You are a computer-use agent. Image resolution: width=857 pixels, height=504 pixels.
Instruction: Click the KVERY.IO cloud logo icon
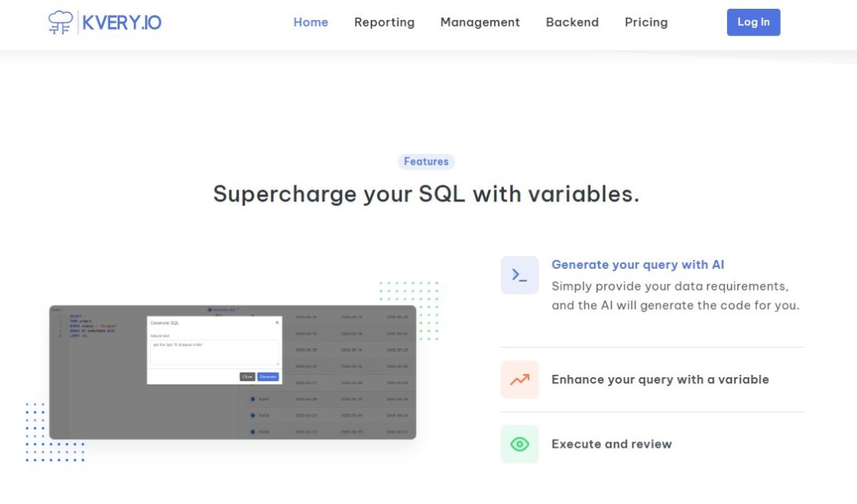[x=59, y=22]
